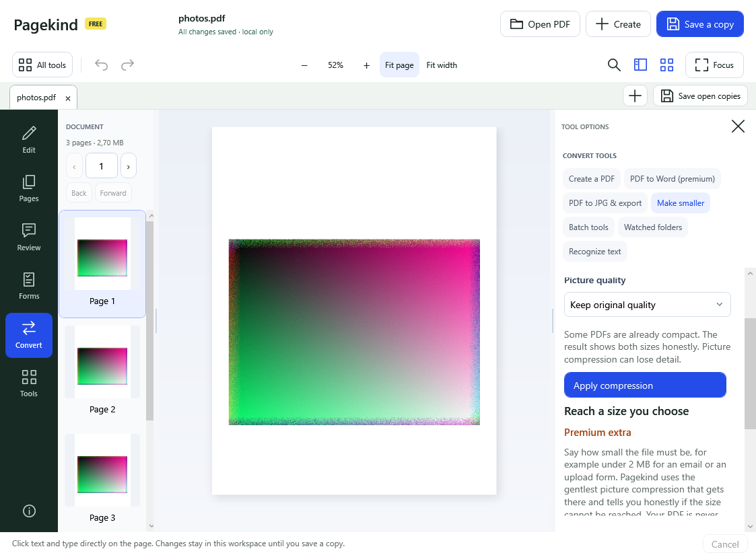The image size is (756, 555).
Task: Click the gradient image on the page
Action: [x=354, y=332]
